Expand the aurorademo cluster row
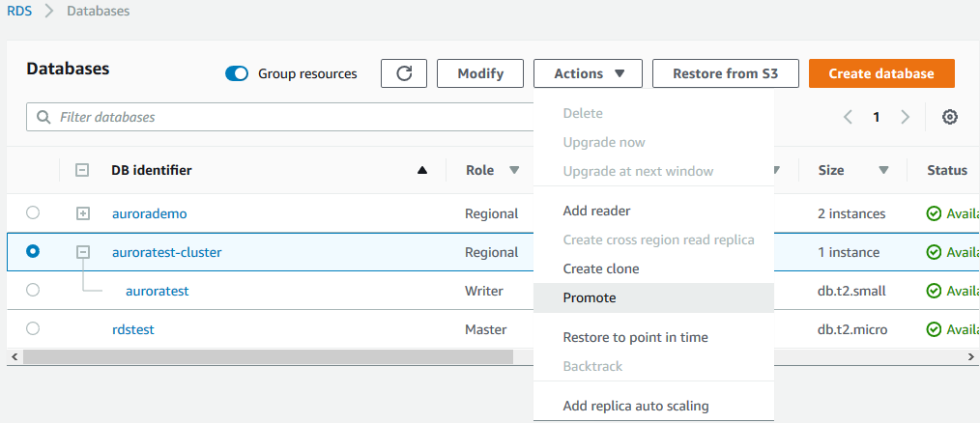980x423 pixels. click(x=83, y=213)
